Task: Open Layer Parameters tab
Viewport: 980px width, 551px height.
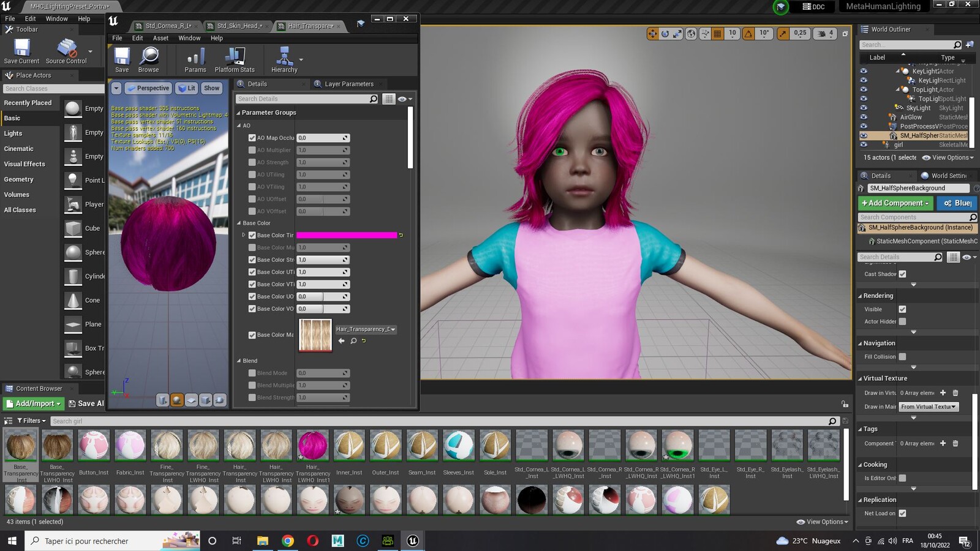Action: (344, 84)
